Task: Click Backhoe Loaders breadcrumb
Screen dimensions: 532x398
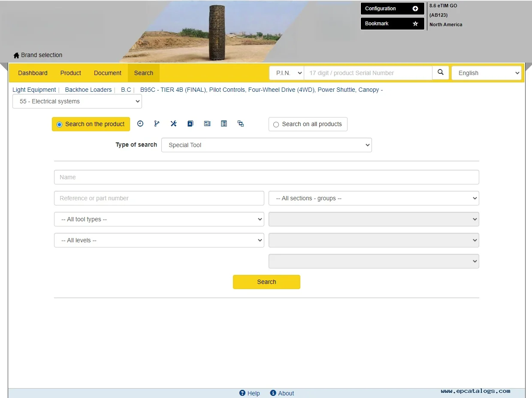Action: click(88, 90)
